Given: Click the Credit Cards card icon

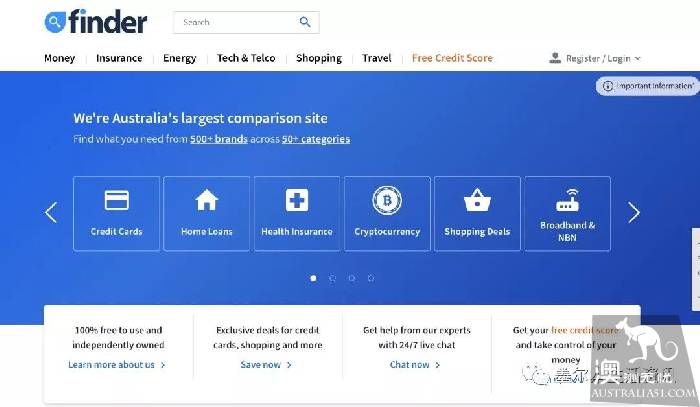Looking at the screenshot, I should tap(117, 200).
